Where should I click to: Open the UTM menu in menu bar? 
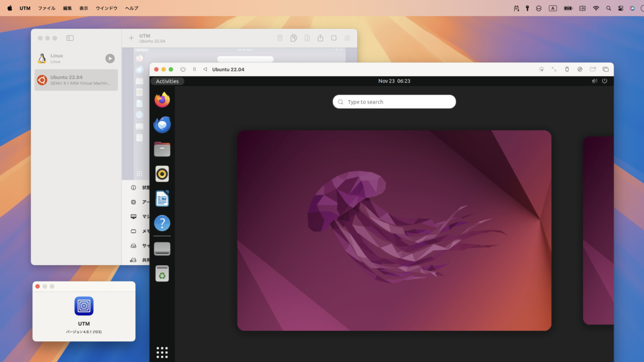tap(25, 8)
